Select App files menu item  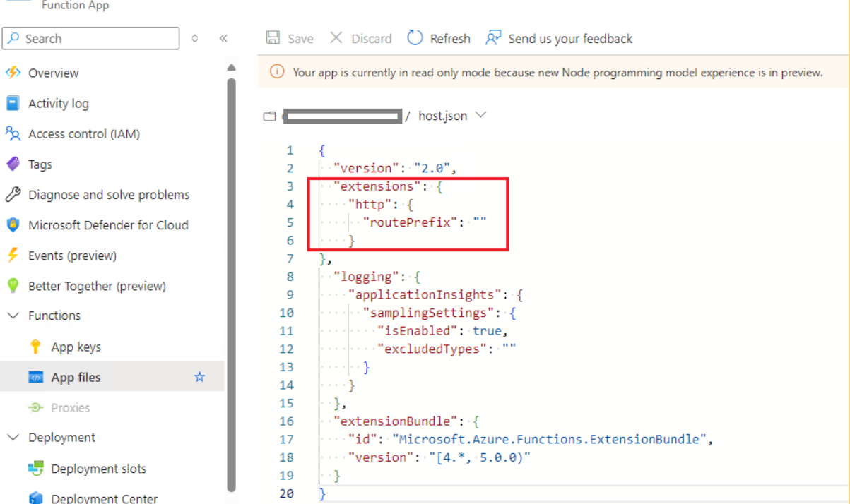(x=76, y=378)
